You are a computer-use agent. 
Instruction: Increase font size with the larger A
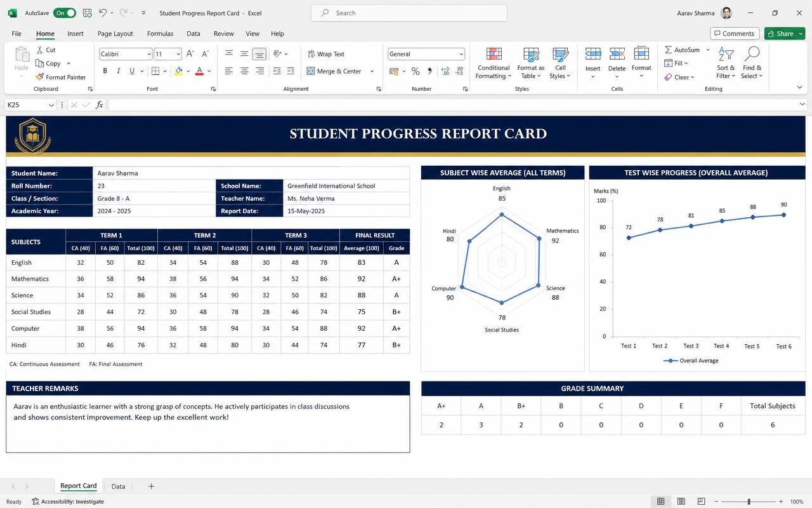click(190, 54)
